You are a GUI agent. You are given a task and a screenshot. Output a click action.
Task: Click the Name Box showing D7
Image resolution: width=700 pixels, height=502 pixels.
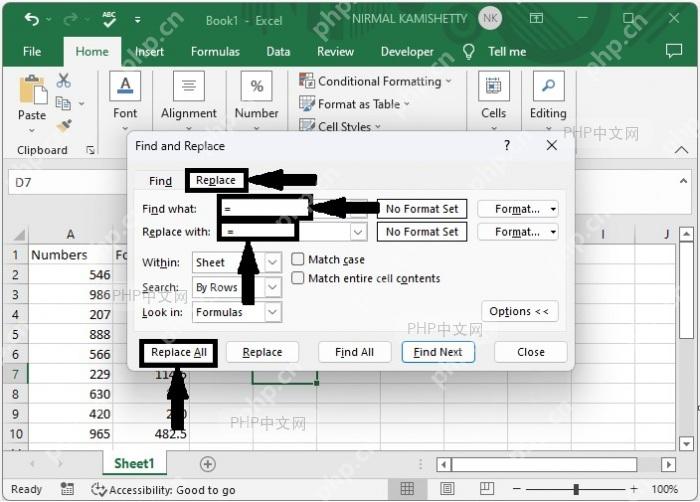[67, 182]
